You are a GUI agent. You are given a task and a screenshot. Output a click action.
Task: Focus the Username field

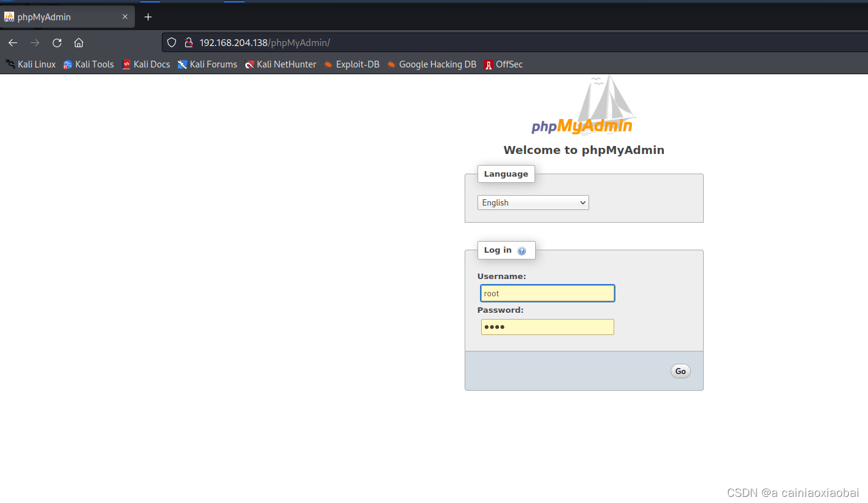547,293
